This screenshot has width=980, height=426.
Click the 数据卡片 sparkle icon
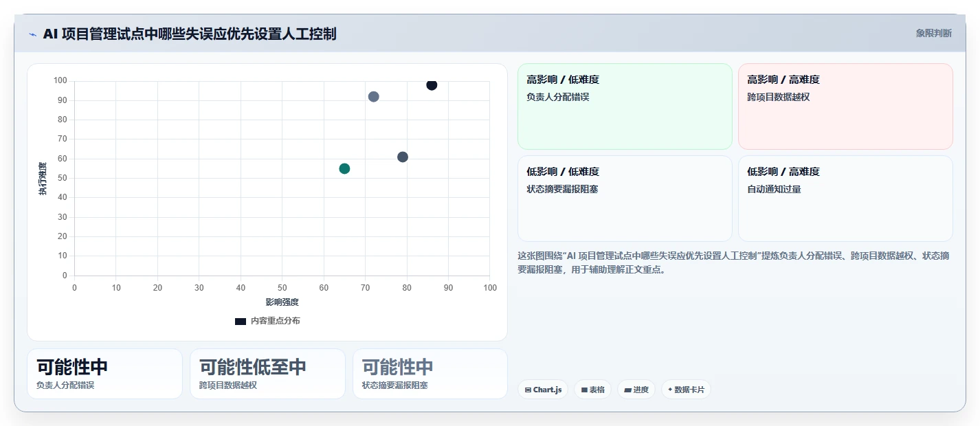(670, 389)
